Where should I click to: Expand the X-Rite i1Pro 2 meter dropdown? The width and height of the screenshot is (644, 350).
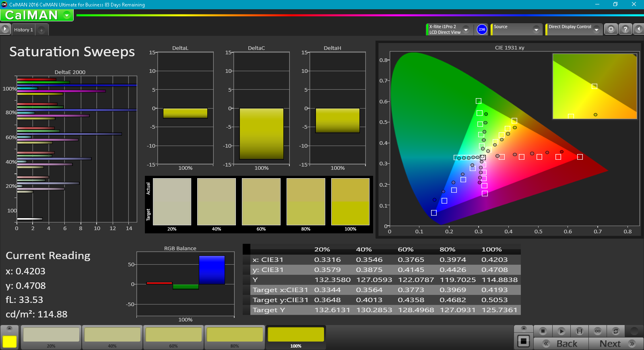point(466,29)
